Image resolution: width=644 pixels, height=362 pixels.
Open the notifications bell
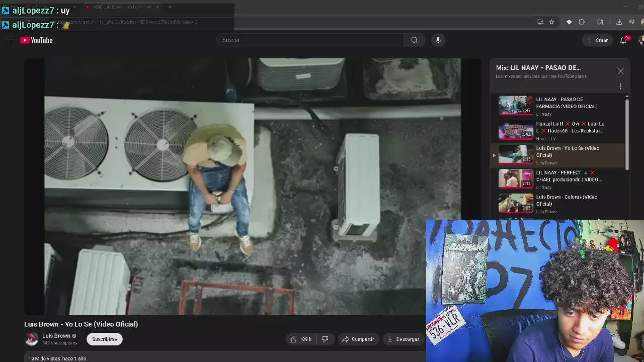[624, 40]
